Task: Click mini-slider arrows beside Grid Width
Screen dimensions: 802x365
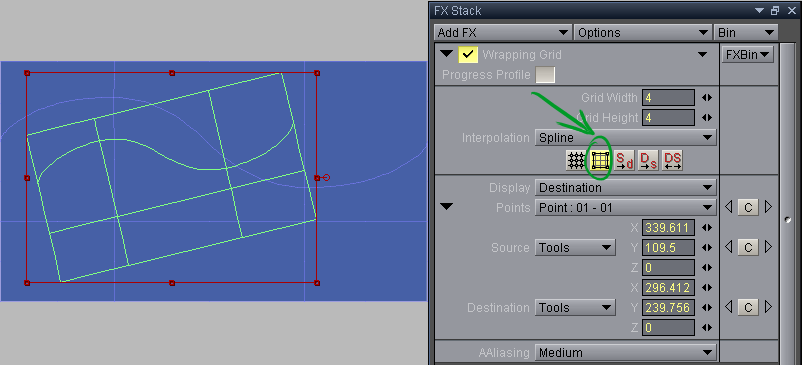Action: tap(707, 98)
